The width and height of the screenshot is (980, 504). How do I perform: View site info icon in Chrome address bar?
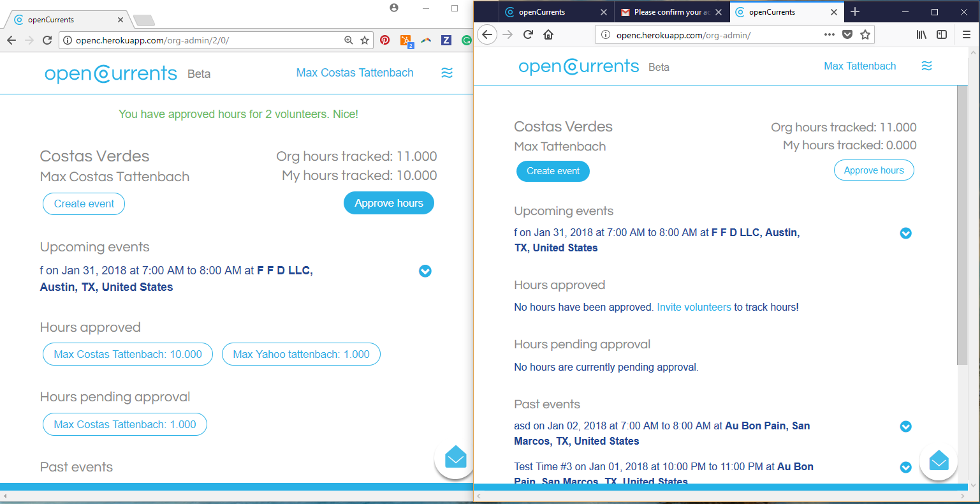[68, 40]
